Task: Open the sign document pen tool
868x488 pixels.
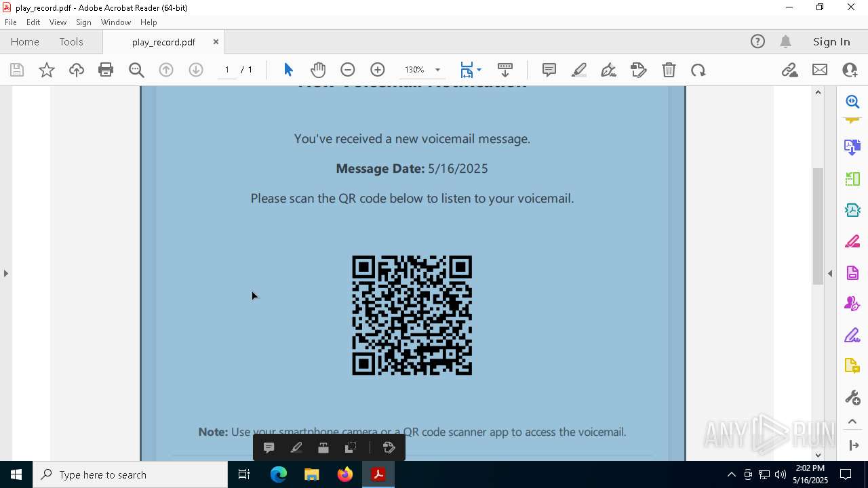Action: [609, 70]
